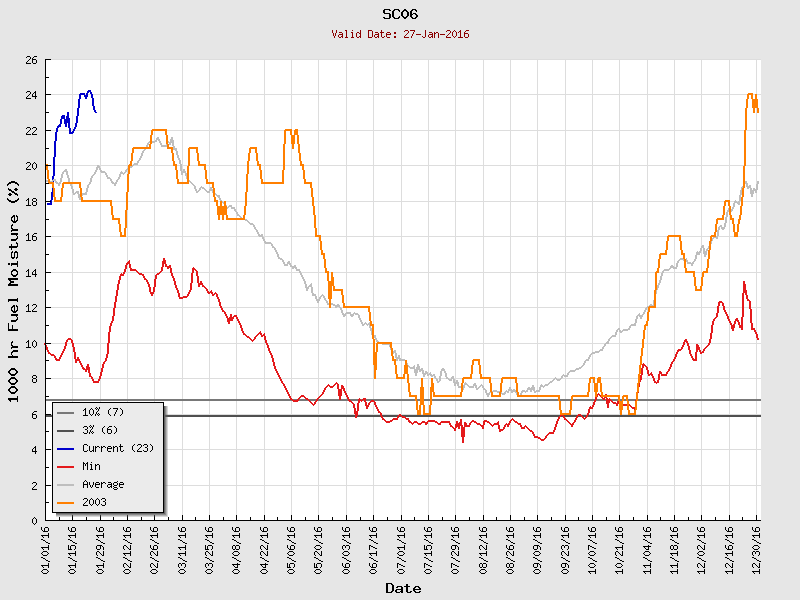
Task: Click the '1000 hr Fuel Moisture (%)' axis label
Action: tap(14, 290)
